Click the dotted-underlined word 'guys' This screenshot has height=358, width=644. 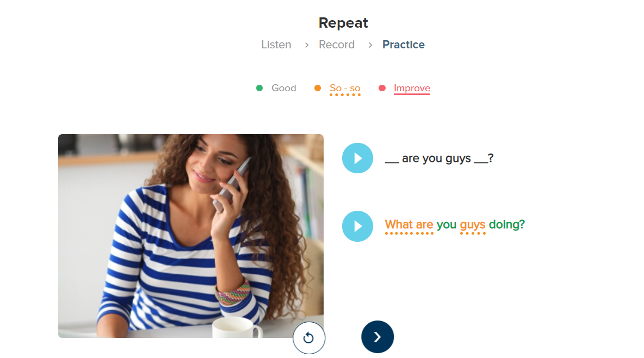click(x=472, y=225)
